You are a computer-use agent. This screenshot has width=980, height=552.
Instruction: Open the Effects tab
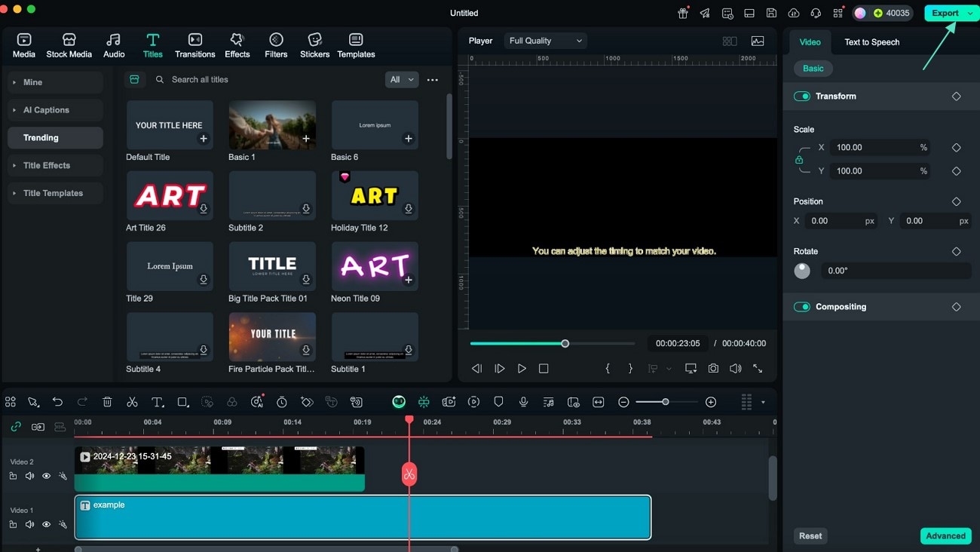click(237, 45)
